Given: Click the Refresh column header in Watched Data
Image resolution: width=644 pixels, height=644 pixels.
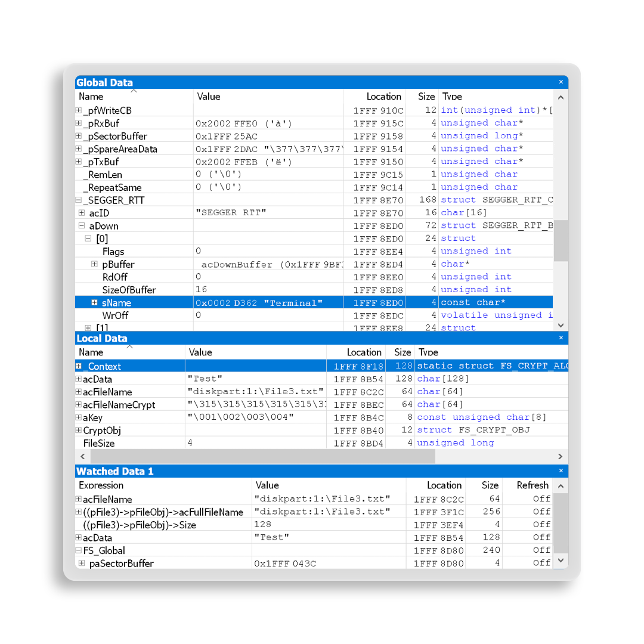Looking at the screenshot, I should coord(532,485).
